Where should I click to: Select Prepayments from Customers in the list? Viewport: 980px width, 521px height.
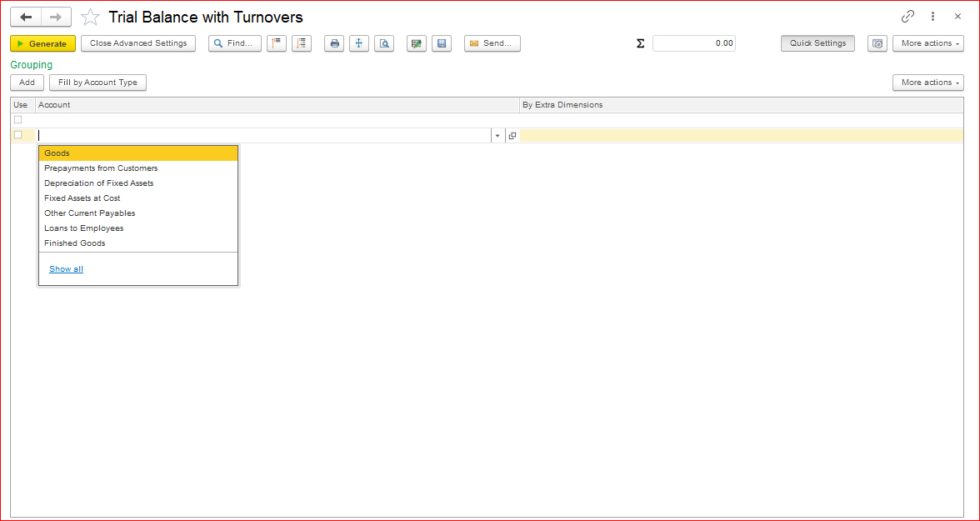pyautogui.click(x=101, y=168)
